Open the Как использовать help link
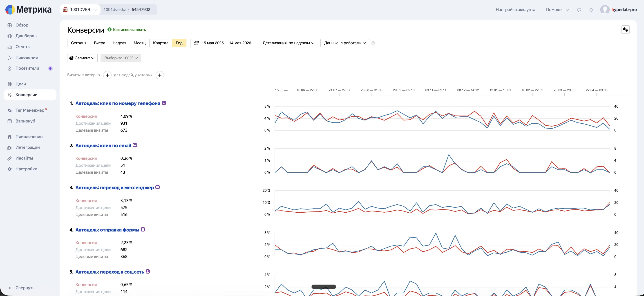The width and height of the screenshot is (644, 296). 129,30
